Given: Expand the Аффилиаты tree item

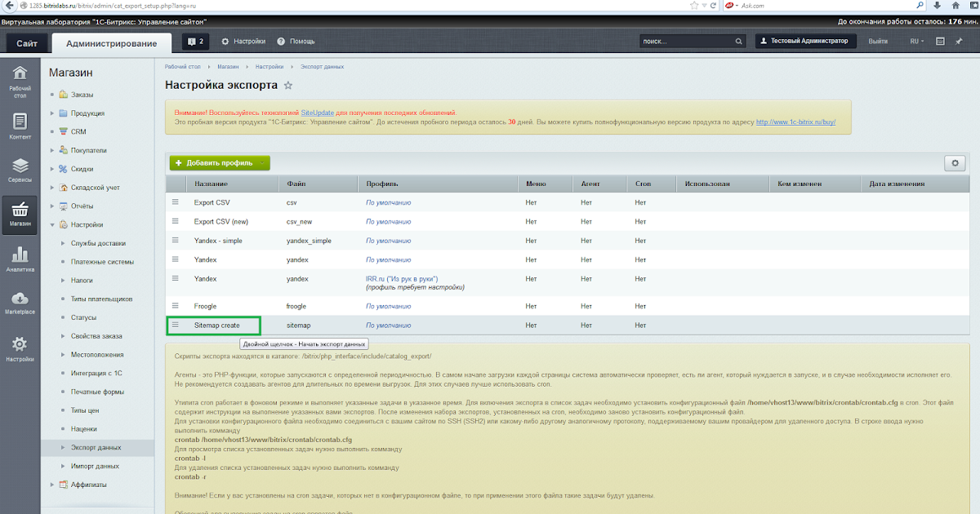Looking at the screenshot, I should 52,485.
